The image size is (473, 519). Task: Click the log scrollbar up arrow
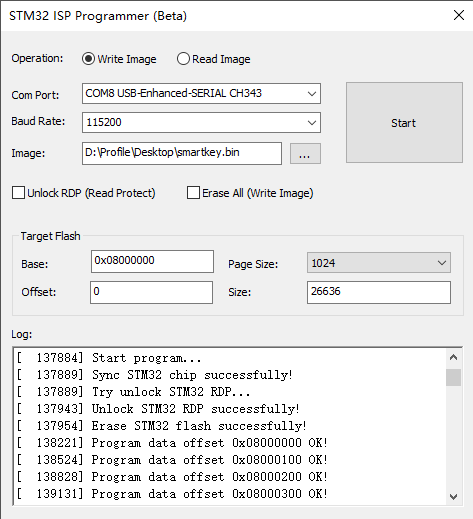(x=453, y=358)
